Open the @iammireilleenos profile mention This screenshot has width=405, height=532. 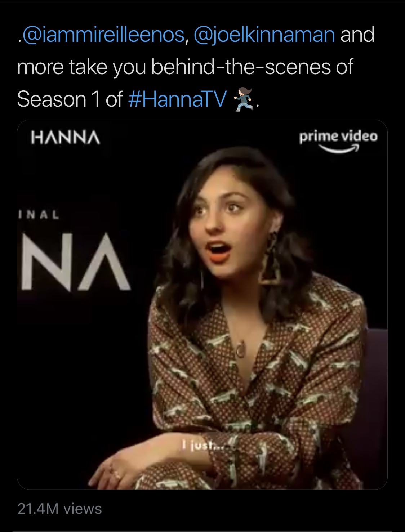(x=103, y=35)
